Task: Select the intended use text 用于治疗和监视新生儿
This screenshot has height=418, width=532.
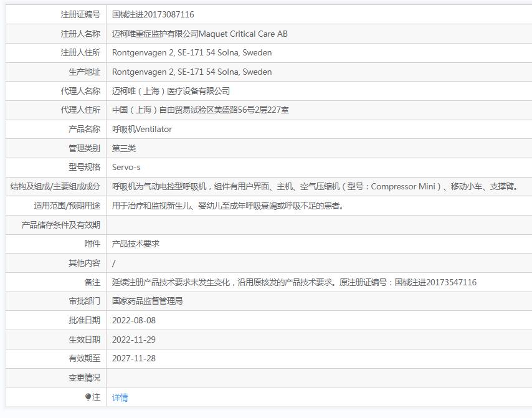Action: tap(228, 206)
